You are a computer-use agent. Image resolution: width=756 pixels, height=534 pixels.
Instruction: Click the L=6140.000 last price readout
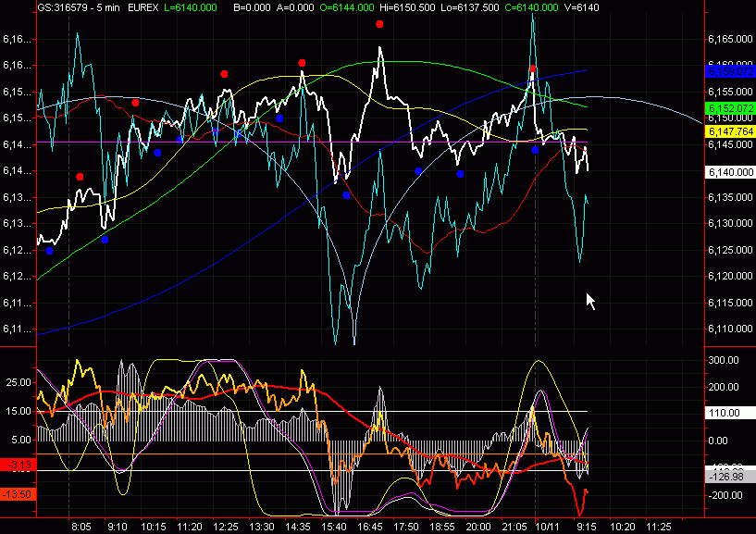pos(191,7)
